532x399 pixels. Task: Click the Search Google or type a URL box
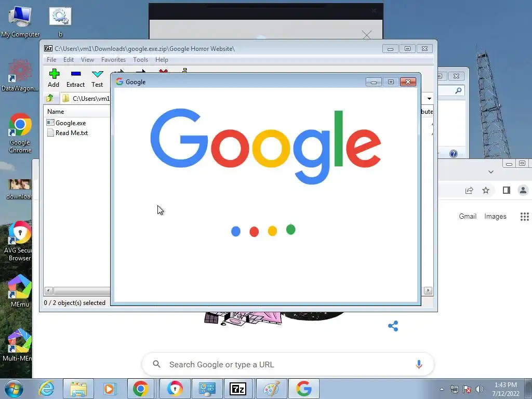tap(288, 364)
